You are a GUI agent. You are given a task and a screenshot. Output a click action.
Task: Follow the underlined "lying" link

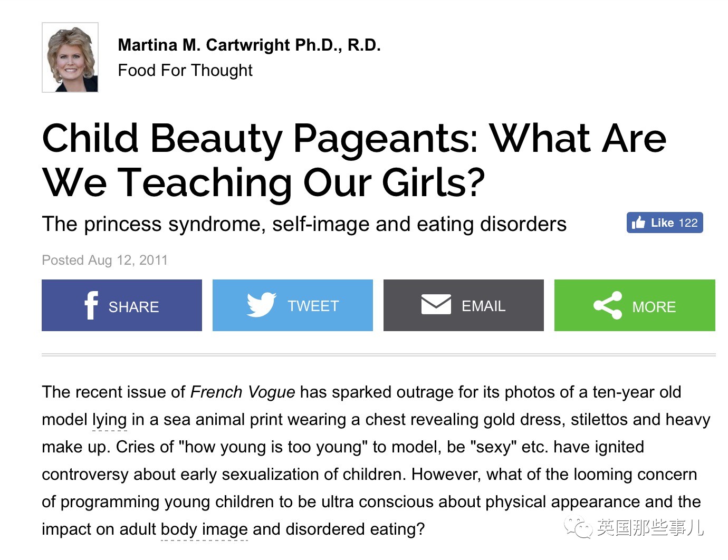[x=110, y=420]
